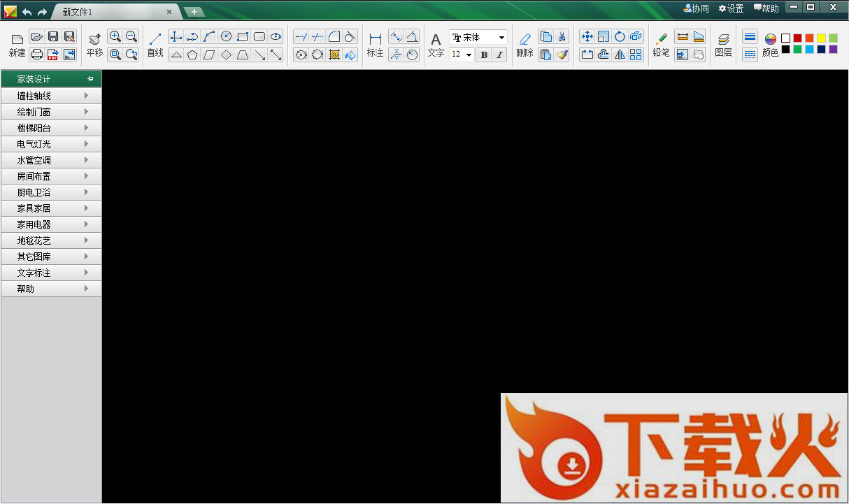Select the rotate tool icon
Viewport: 849px width, 504px height.
tap(620, 36)
